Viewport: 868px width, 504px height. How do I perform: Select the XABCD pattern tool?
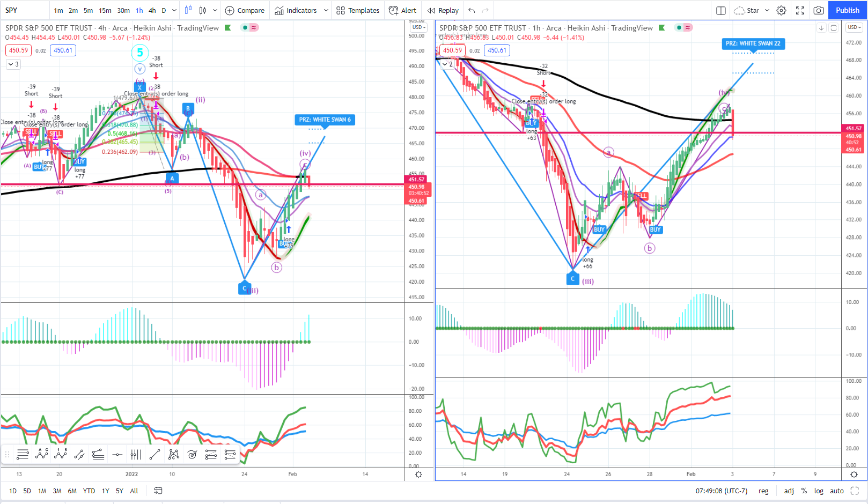coord(173,455)
